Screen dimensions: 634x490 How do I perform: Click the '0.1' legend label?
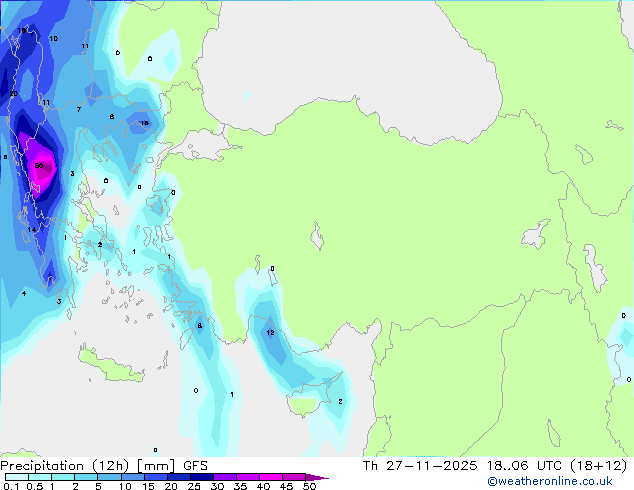tap(11, 486)
